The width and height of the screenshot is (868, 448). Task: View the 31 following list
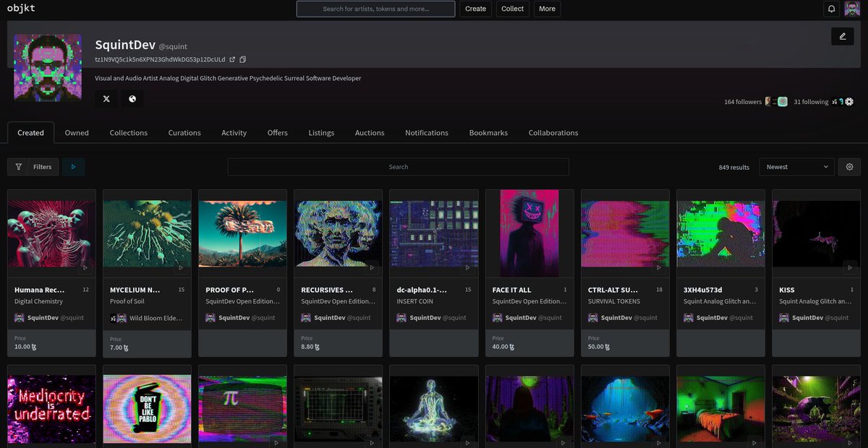pos(811,102)
